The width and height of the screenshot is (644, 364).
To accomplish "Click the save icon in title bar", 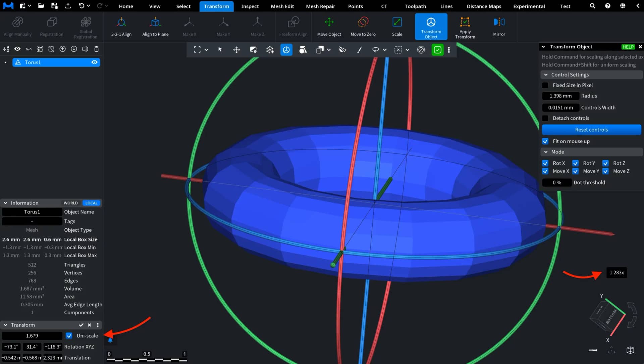I will [55, 6].
